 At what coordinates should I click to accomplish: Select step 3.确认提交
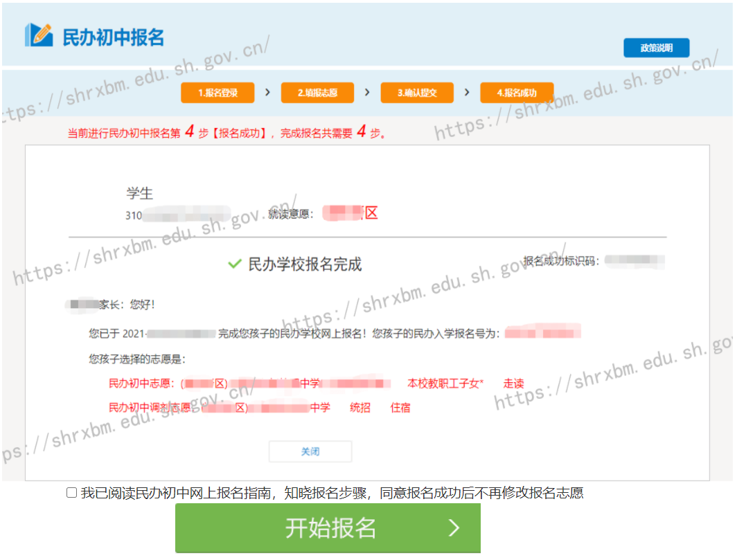point(417,93)
